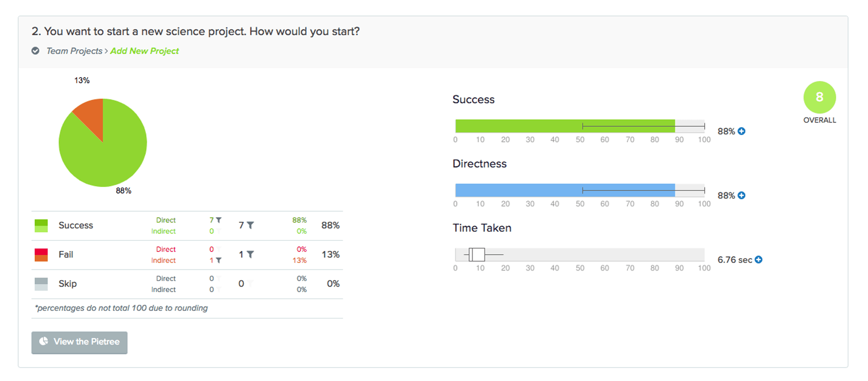Click the checkmark icon beside Team Projects
Image resolution: width=868 pixels, height=381 pixels.
(x=35, y=51)
